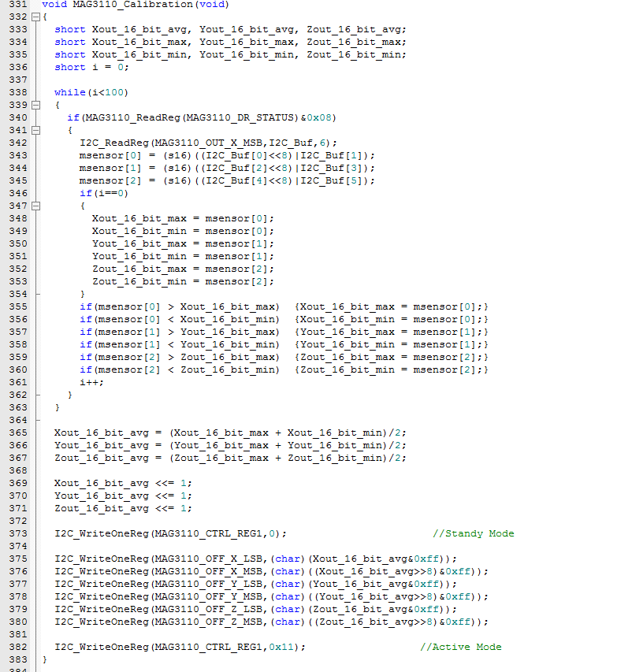Click MAG3110_OFF_Y_LSB on line 377
The image size is (617, 672).
(208, 584)
